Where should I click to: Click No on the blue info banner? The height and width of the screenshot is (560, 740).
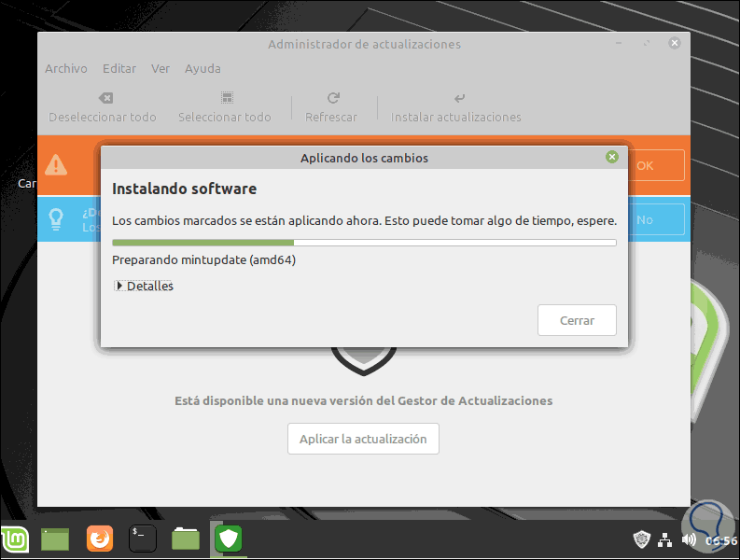click(x=656, y=219)
